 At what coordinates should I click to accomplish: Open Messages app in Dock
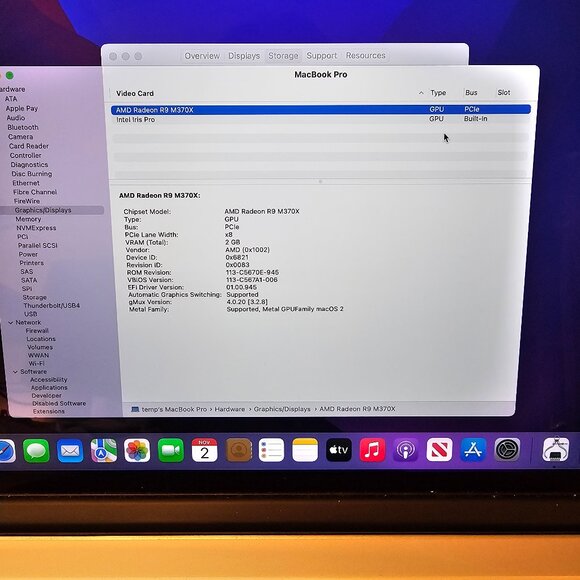point(36,451)
